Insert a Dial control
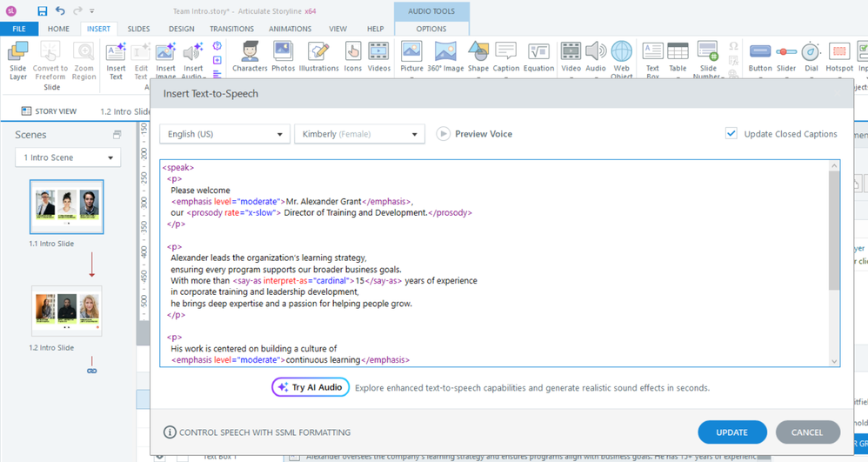 [811, 56]
